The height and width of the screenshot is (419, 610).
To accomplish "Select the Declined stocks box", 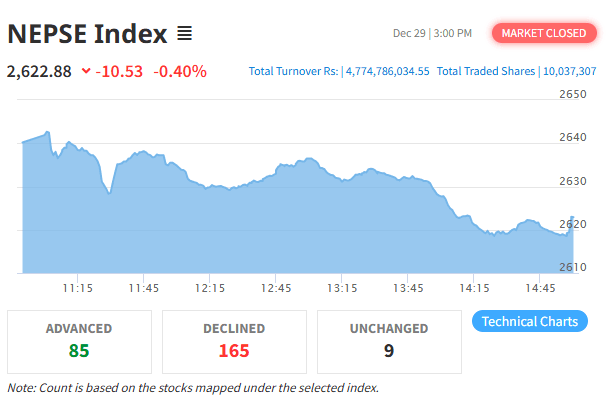I will tap(234, 340).
